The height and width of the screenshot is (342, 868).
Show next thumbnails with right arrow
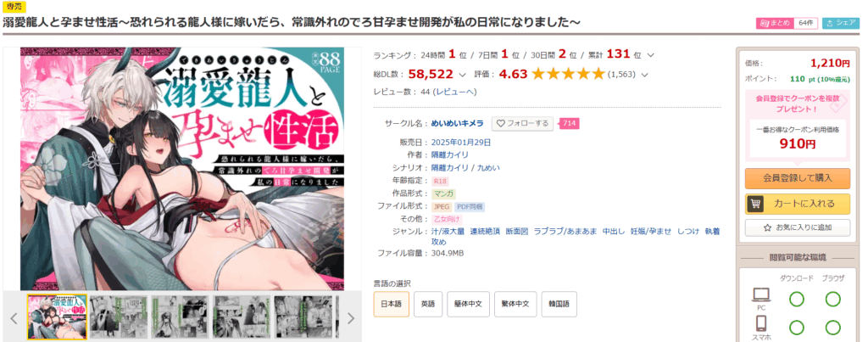click(350, 318)
